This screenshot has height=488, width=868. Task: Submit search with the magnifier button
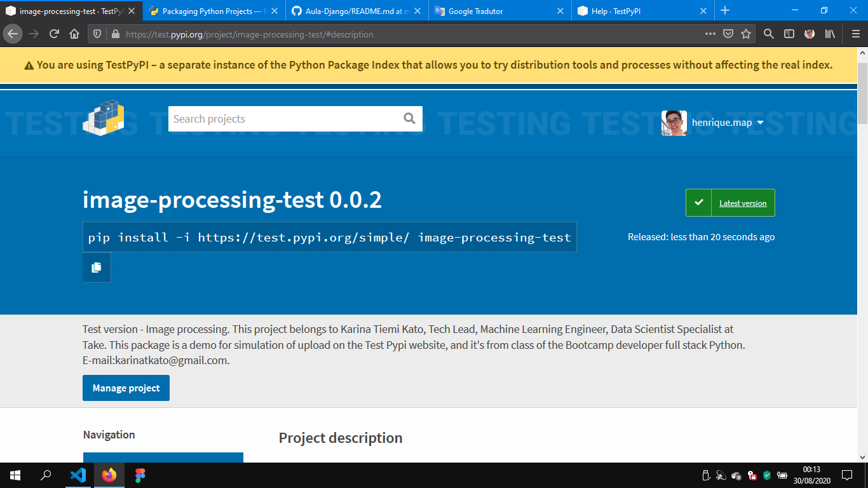tap(409, 118)
